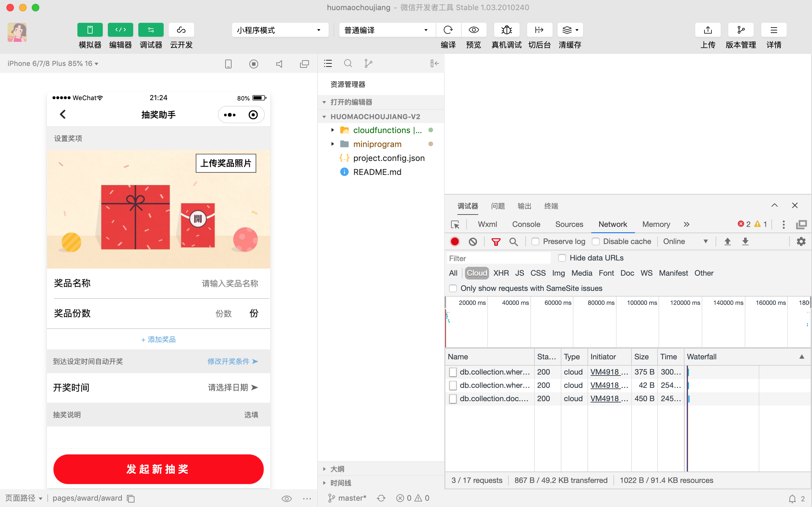Clear network log with block icon
Screen dimensions: 812x507
pyautogui.click(x=473, y=241)
